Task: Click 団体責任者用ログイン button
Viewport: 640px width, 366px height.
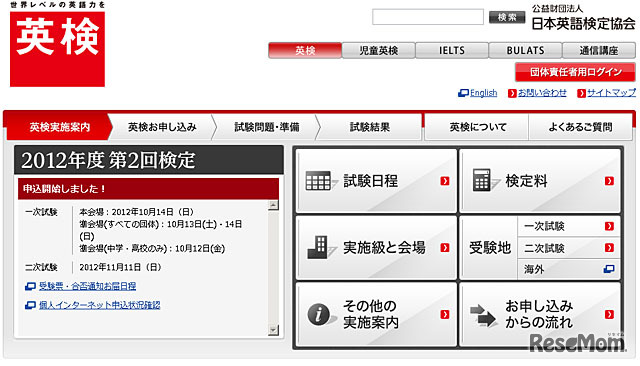Action: [x=575, y=72]
